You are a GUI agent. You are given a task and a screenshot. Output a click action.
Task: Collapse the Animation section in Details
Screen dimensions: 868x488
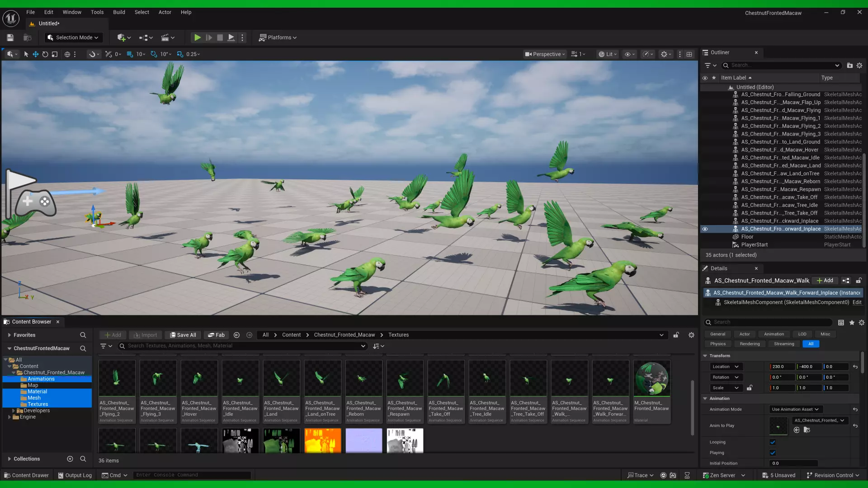tap(705, 399)
